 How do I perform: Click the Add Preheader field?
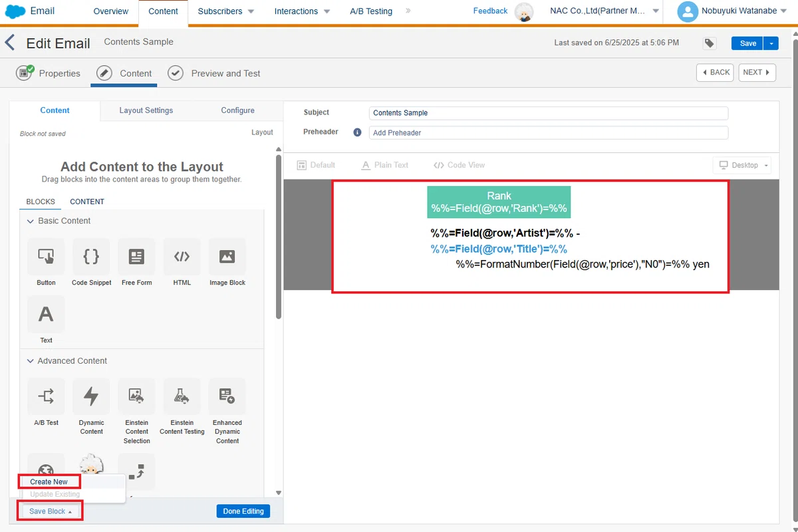pos(549,132)
